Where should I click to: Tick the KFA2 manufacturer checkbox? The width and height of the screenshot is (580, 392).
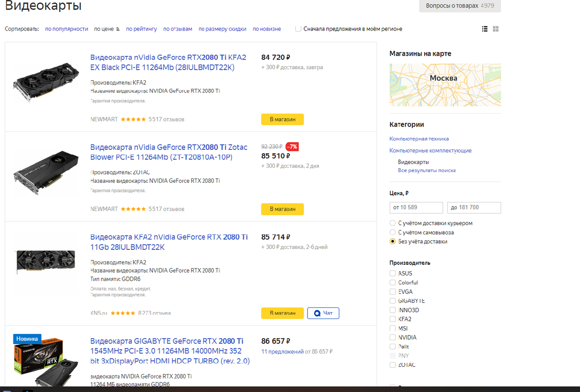pyautogui.click(x=392, y=319)
